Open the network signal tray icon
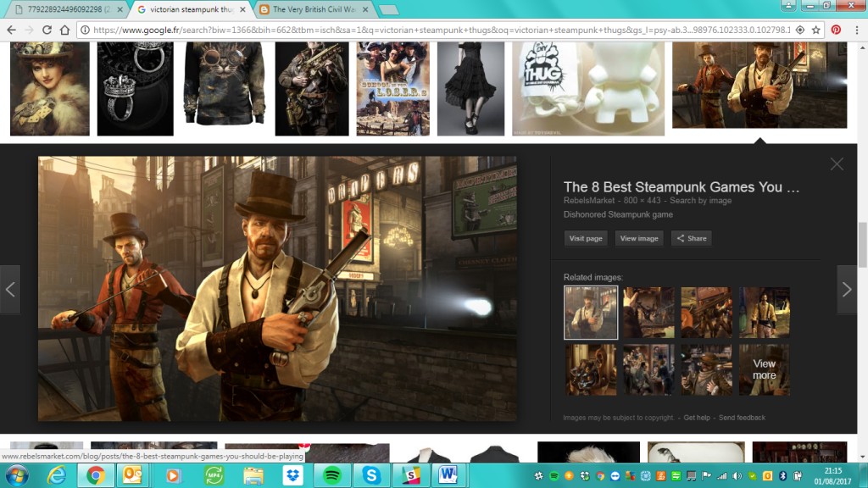868x488 pixels. point(722,476)
